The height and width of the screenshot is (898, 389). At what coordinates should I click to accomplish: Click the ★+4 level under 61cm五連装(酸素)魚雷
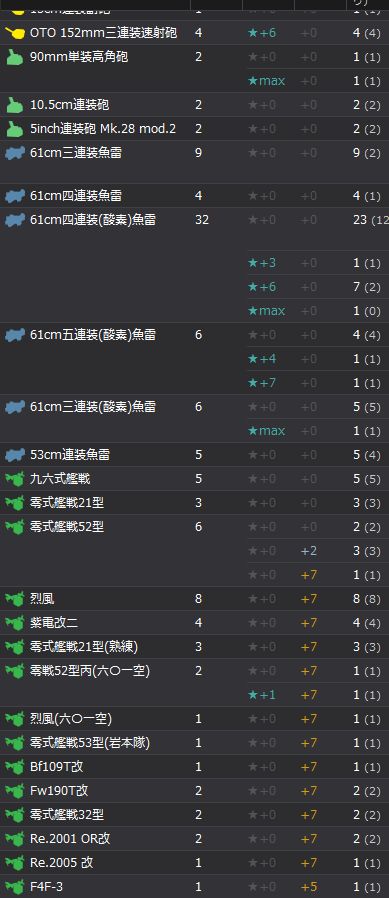click(262, 358)
